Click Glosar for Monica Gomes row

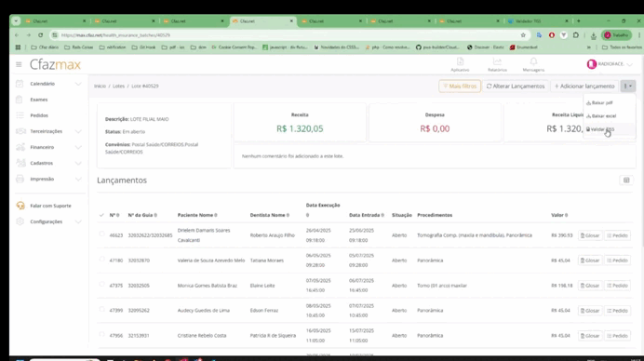click(590, 286)
